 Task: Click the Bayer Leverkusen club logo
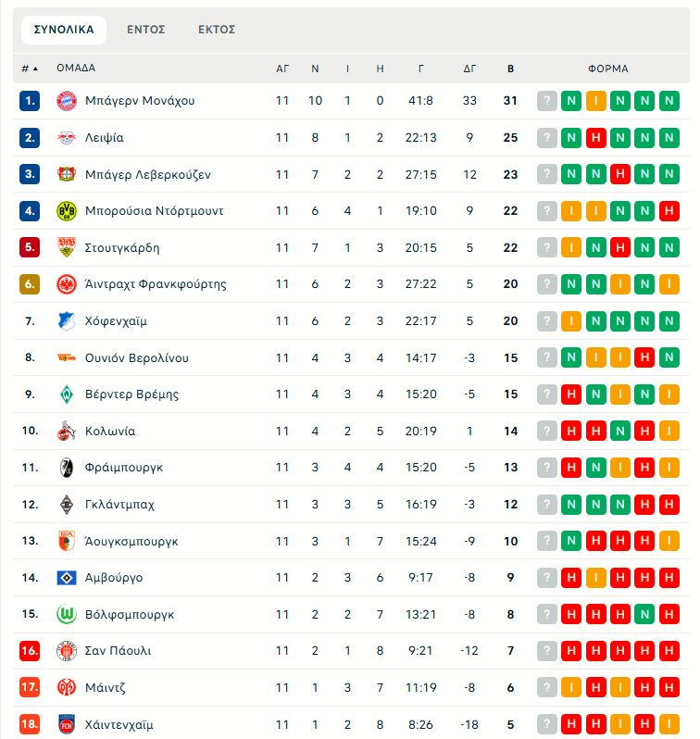point(66,174)
